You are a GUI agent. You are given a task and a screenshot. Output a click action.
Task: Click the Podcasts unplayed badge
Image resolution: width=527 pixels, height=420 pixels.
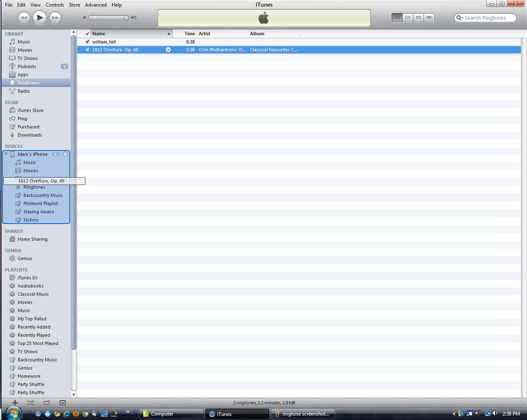tap(64, 66)
